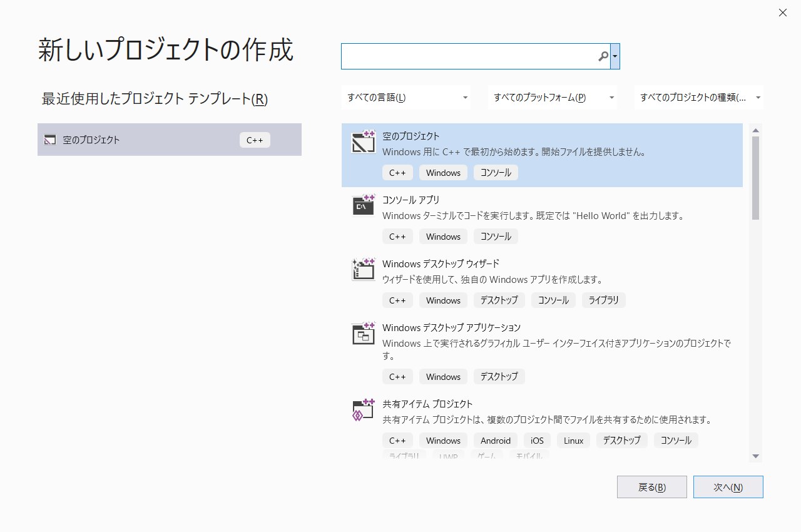
Task: Select the 空のプロジェクト template icon in list
Action: coord(364,142)
